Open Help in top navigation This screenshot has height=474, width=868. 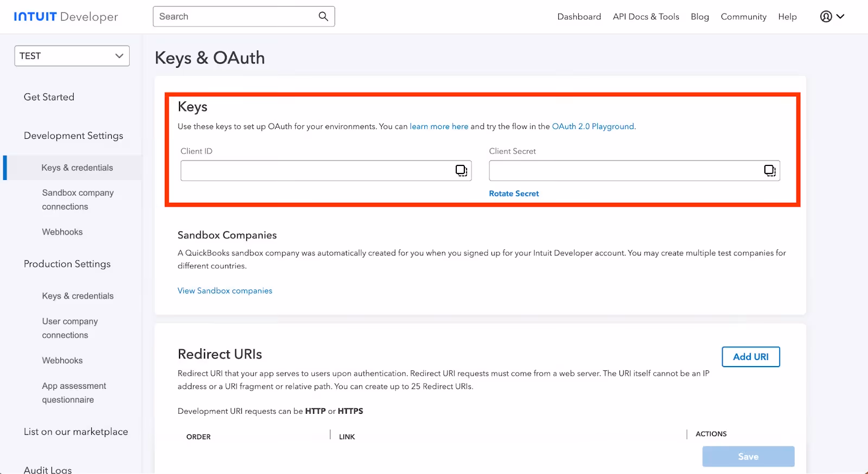pos(787,17)
